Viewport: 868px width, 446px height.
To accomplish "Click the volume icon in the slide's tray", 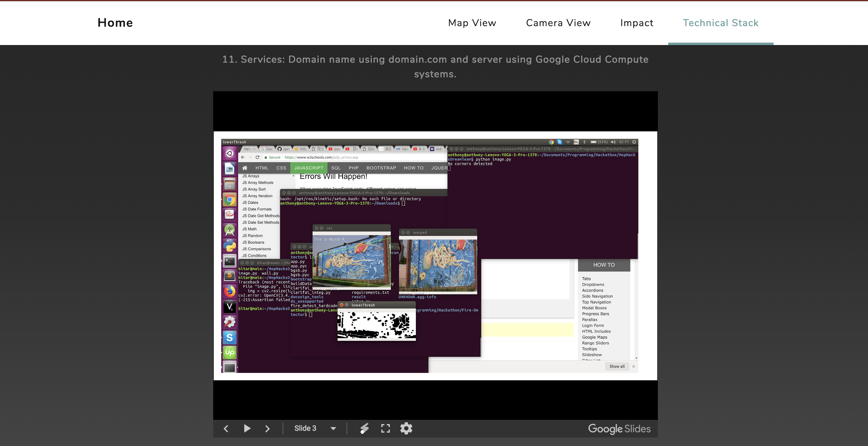I will tap(613, 142).
